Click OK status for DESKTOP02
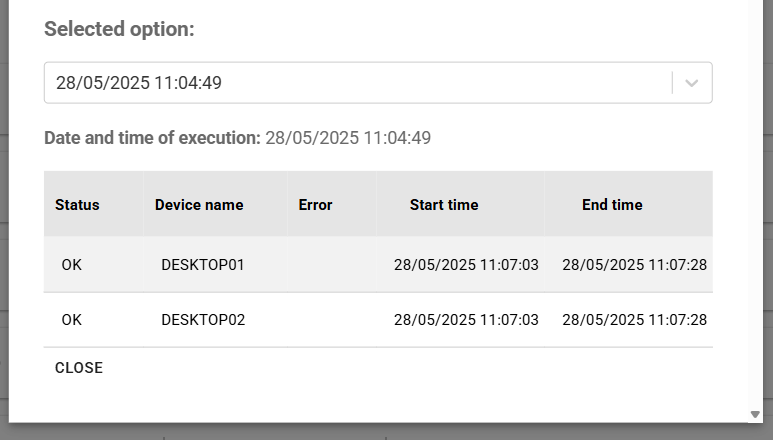This screenshot has width=773, height=440. 72,320
